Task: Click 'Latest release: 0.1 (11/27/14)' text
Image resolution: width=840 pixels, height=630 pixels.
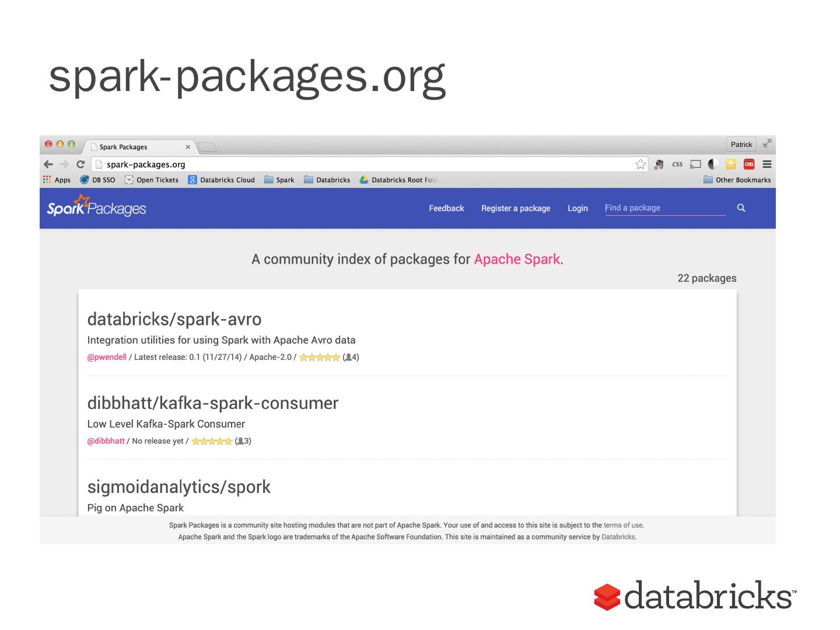Action: [x=188, y=357]
